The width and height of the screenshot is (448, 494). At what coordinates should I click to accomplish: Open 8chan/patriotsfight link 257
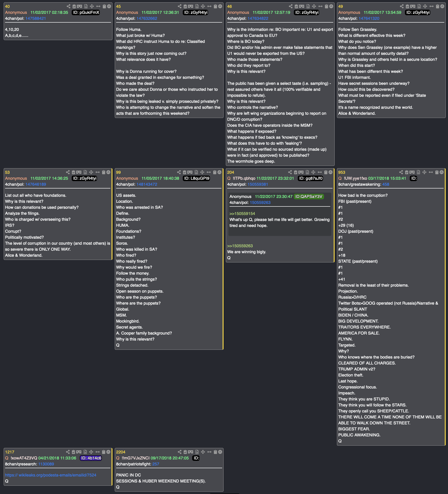(x=156, y=464)
